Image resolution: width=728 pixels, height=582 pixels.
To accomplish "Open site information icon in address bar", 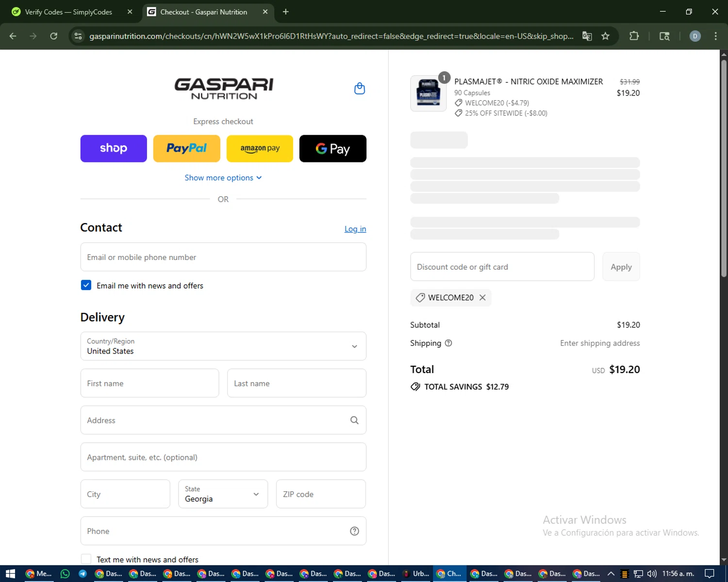I will click(78, 36).
